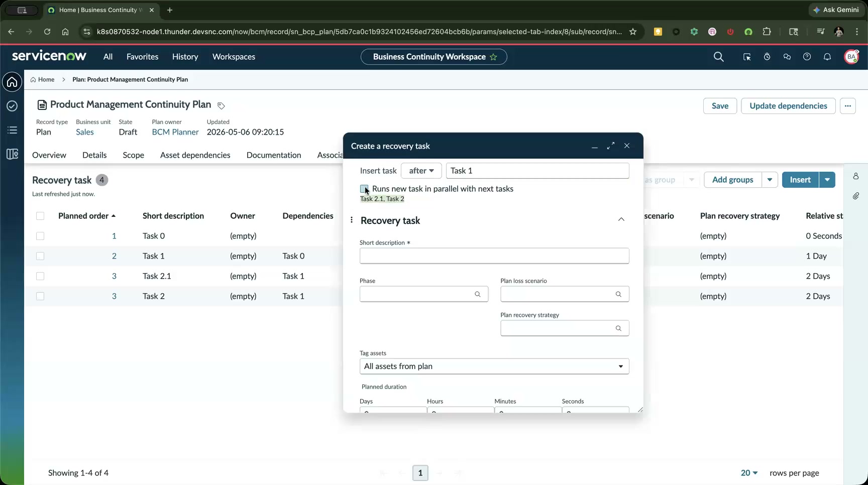Open the attachments paperclip icon on right panel
Viewport: 868px width, 485px height.
(856, 196)
